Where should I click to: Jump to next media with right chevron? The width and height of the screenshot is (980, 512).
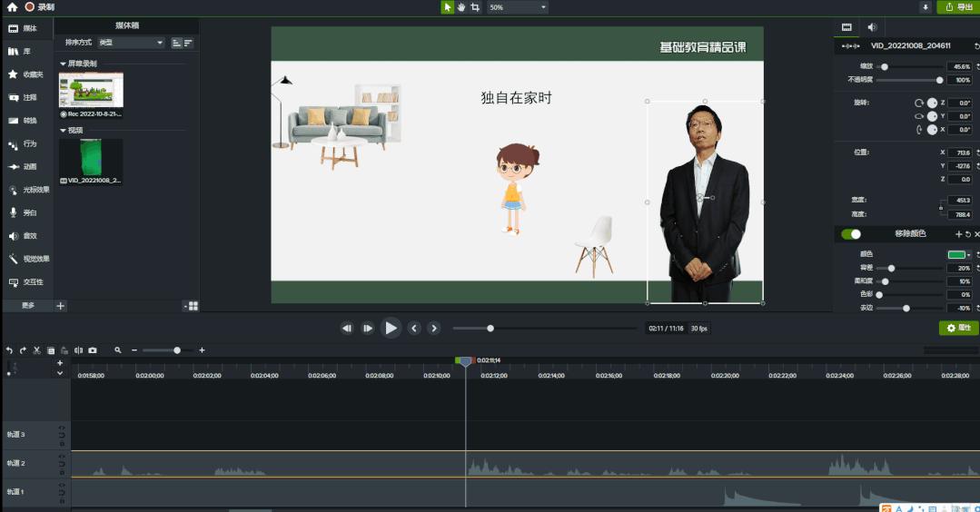[434, 329]
